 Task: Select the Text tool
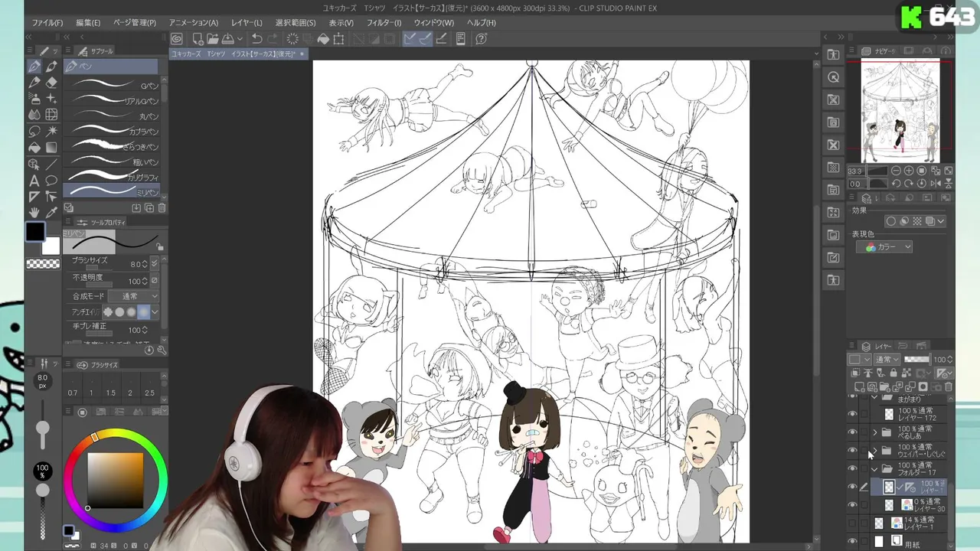pyautogui.click(x=34, y=181)
